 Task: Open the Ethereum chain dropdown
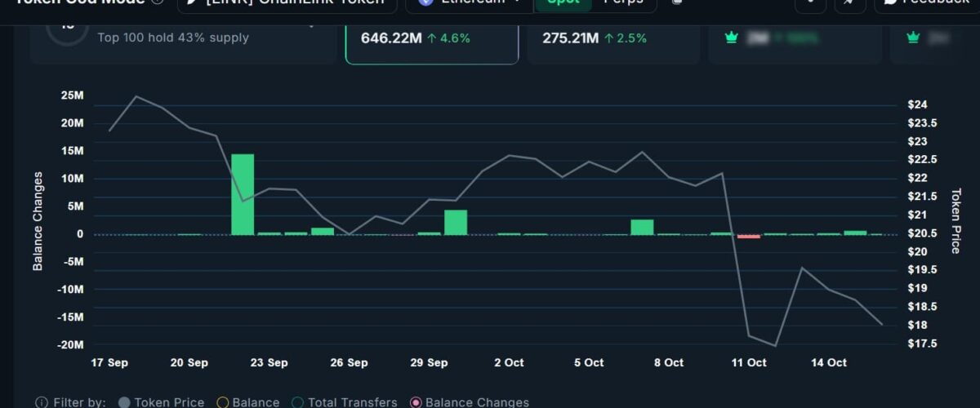pyautogui.click(x=470, y=3)
